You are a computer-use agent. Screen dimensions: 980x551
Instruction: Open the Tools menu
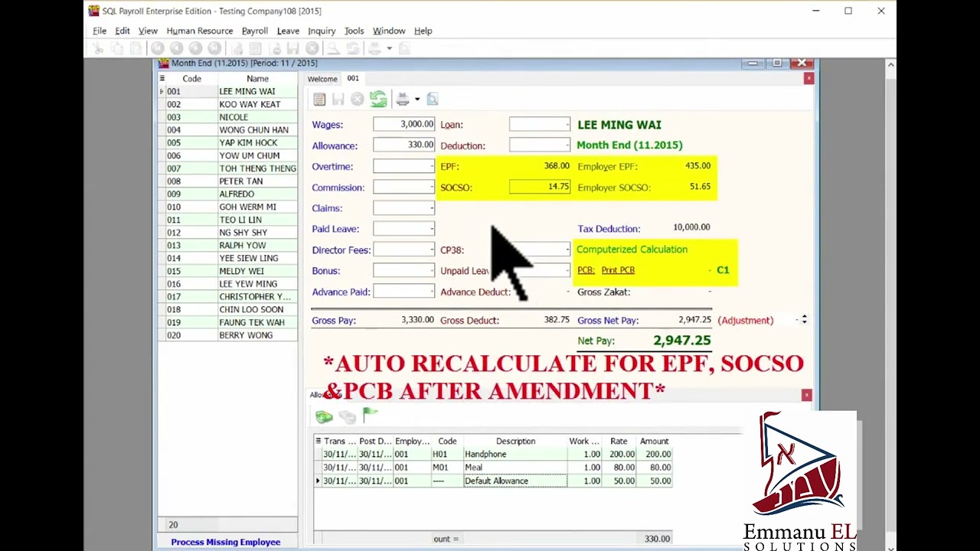point(354,31)
